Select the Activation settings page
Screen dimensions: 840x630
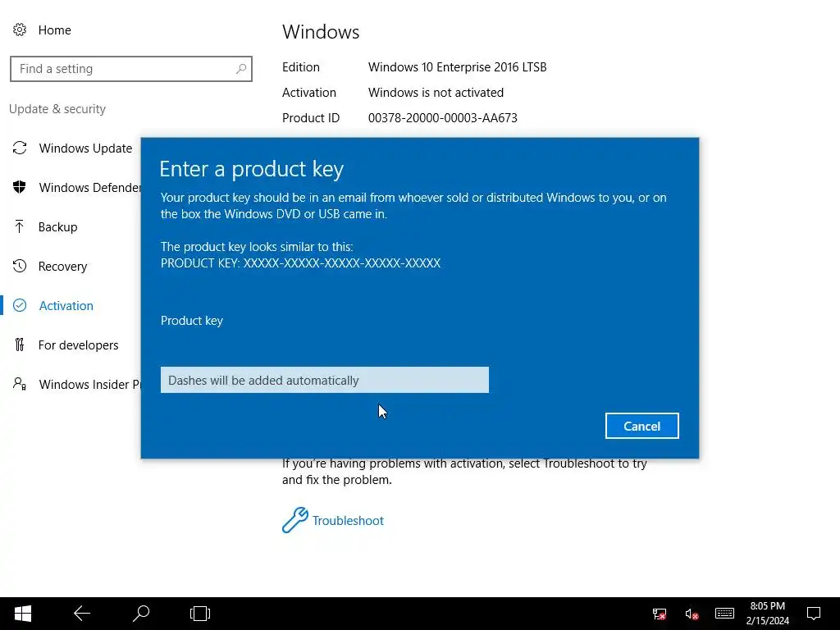click(x=66, y=305)
